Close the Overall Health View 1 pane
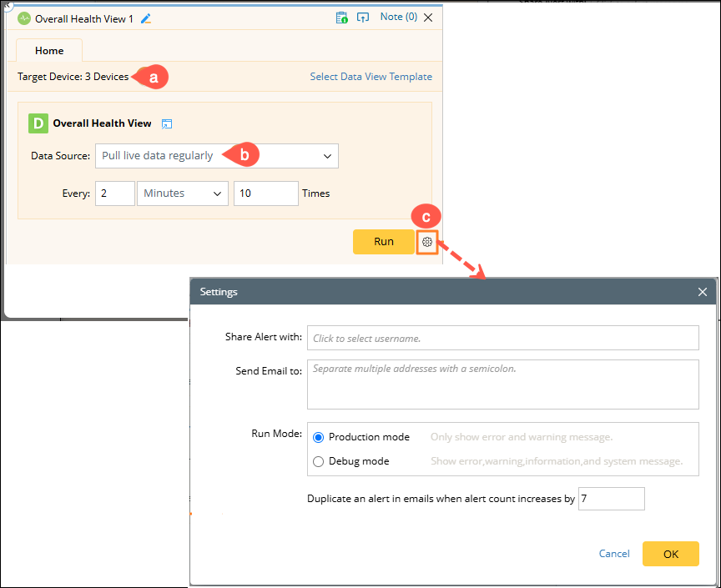This screenshot has height=588, width=721. tap(428, 18)
